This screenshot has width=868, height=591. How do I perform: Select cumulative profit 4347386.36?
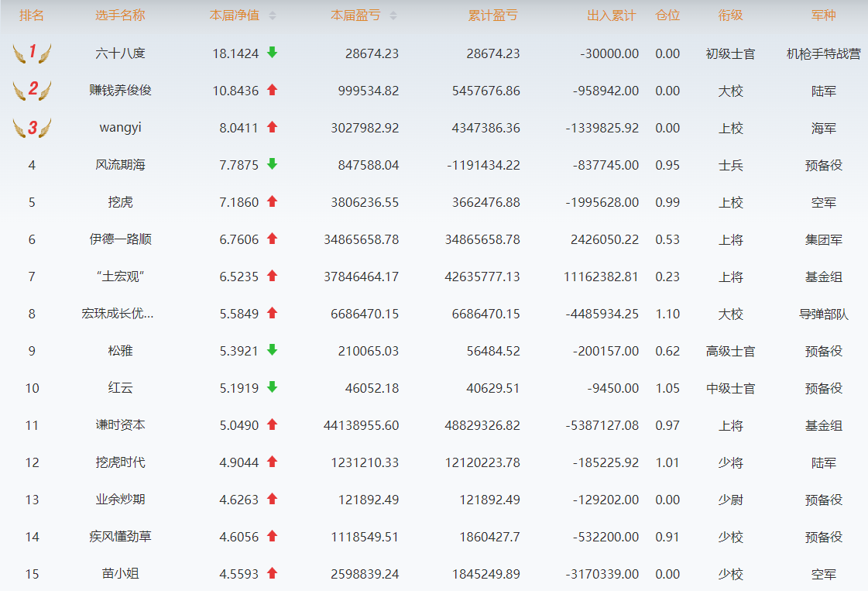486,128
